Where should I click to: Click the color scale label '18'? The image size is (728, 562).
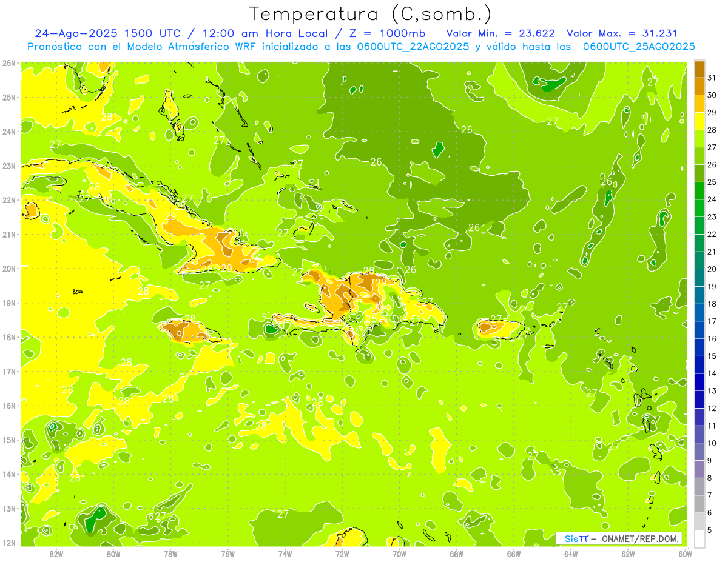tap(712, 304)
